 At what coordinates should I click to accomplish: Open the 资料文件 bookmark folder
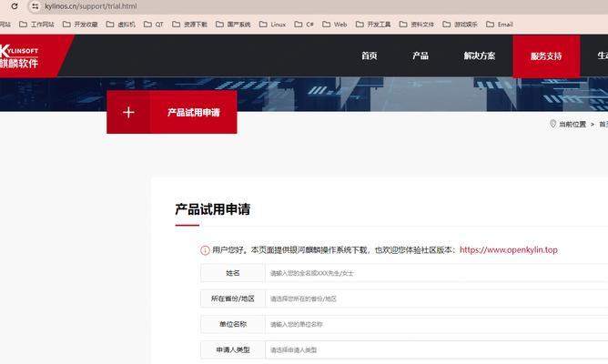[417, 25]
